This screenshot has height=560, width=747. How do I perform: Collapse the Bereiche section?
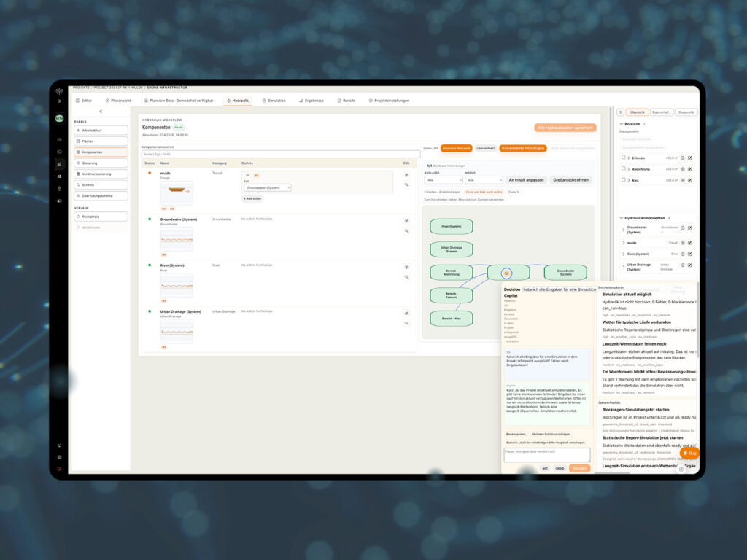pyautogui.click(x=622, y=124)
